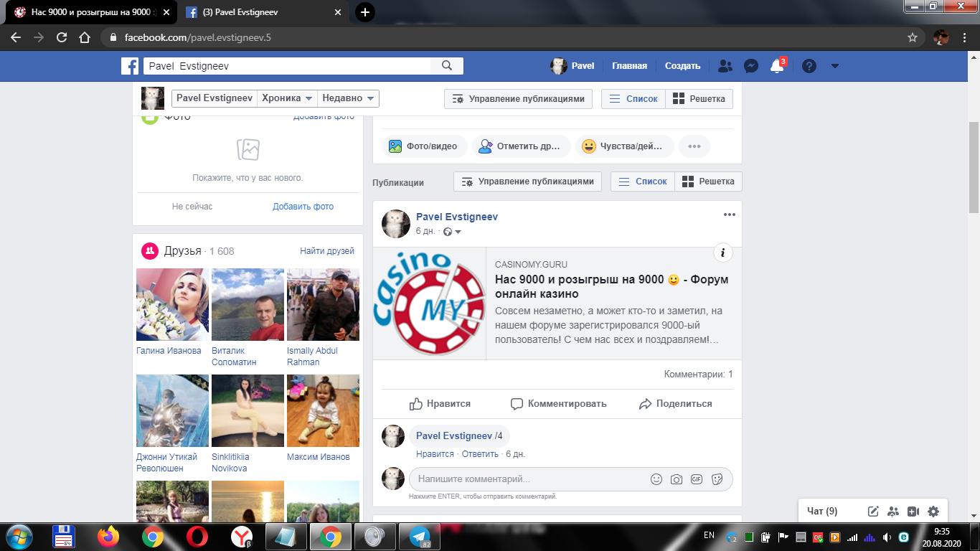
Task: Switch to the Pavel Evstigneev browser tab
Action: tap(257, 12)
